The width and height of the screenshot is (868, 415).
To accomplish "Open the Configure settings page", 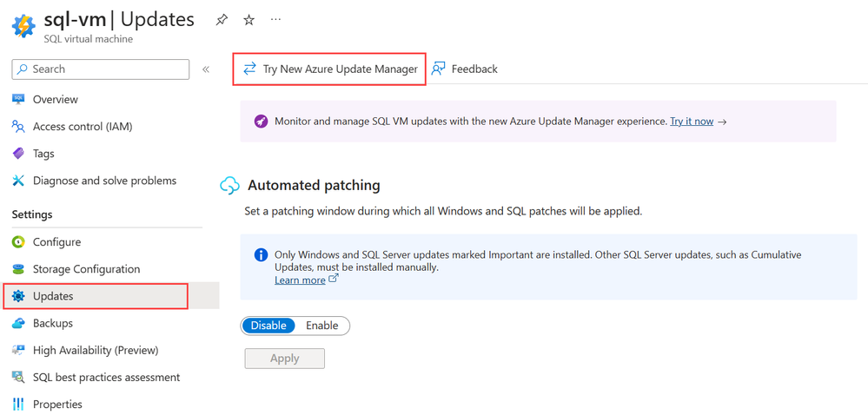I will tap(57, 242).
